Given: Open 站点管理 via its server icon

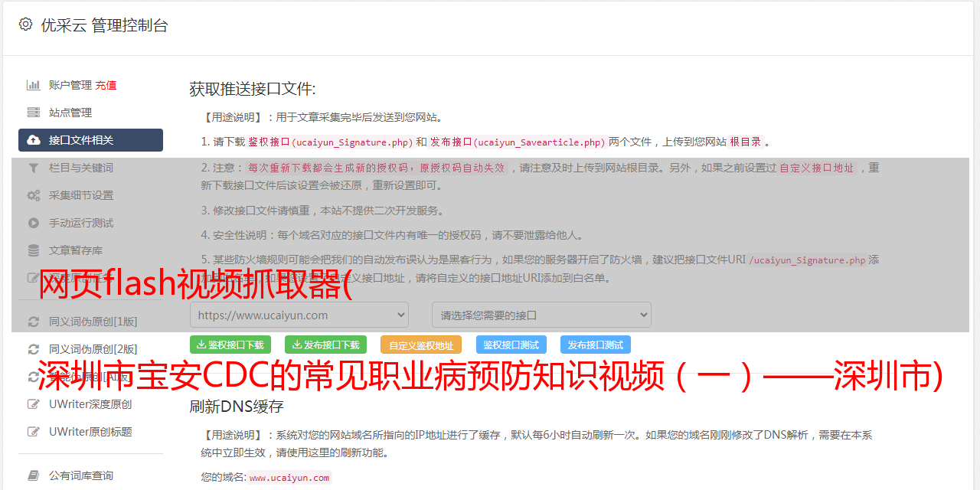Looking at the screenshot, I should 34,113.
